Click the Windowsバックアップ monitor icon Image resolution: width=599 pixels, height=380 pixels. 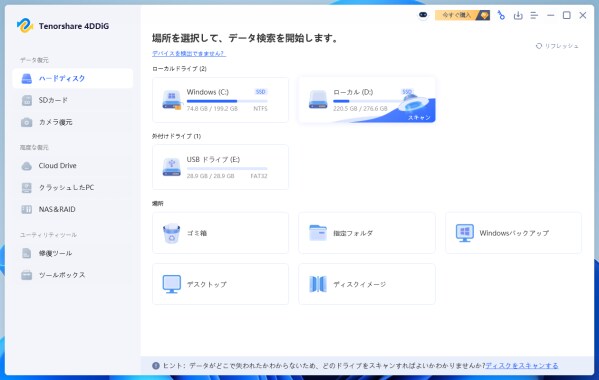[x=465, y=233]
